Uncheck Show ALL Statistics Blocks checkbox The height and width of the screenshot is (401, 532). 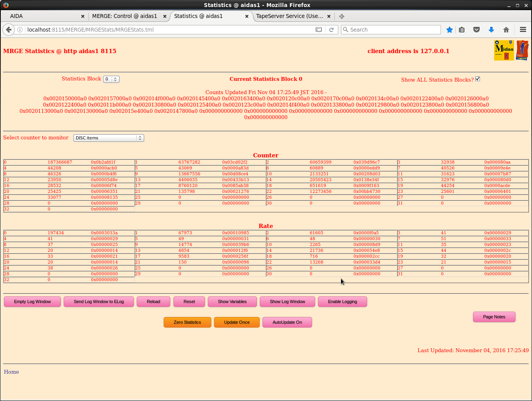[x=477, y=79]
